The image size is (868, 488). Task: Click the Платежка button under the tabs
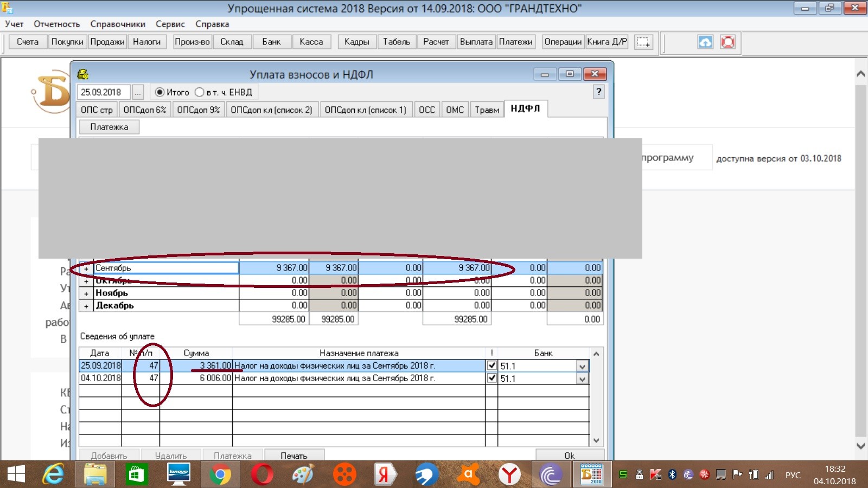109,127
